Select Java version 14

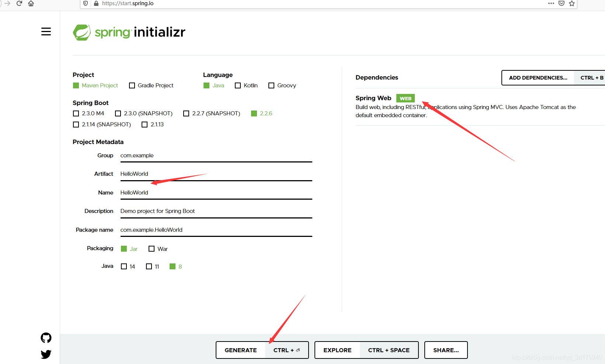tap(128, 267)
